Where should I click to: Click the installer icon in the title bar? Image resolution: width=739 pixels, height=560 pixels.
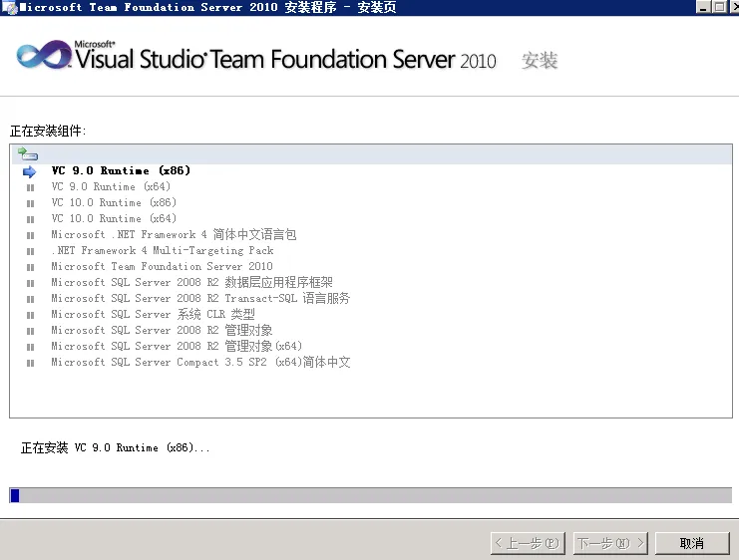9,7
